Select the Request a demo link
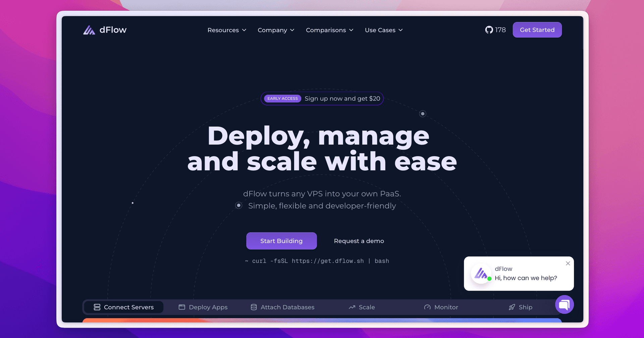 359,241
